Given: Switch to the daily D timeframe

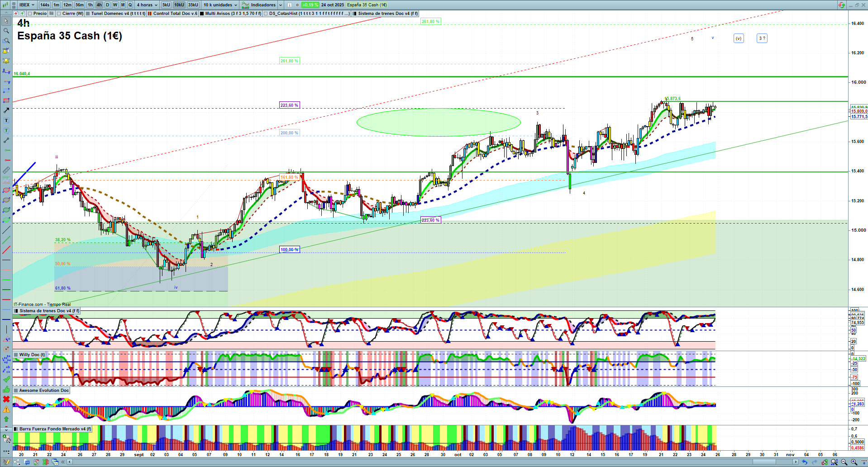Looking at the screenshot, I should [107, 5].
